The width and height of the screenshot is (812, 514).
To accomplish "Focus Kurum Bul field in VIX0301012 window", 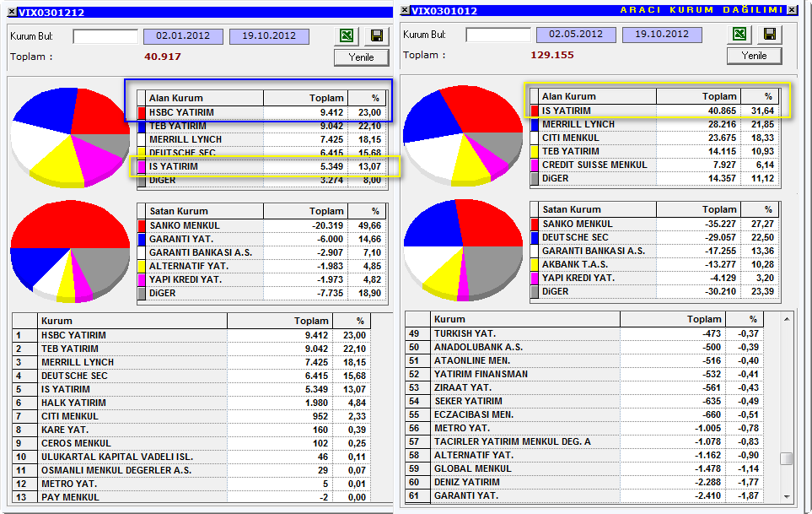I will point(498,35).
